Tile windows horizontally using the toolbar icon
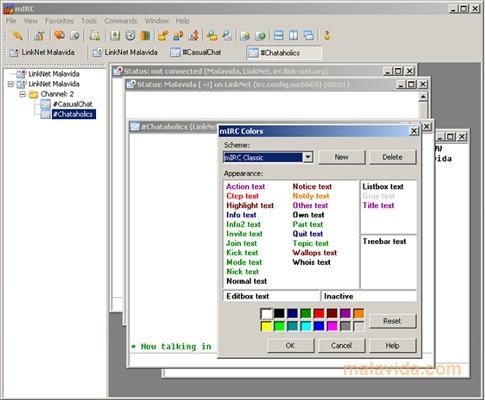Viewport: 485px width, 400px height. pyautogui.click(x=278, y=35)
